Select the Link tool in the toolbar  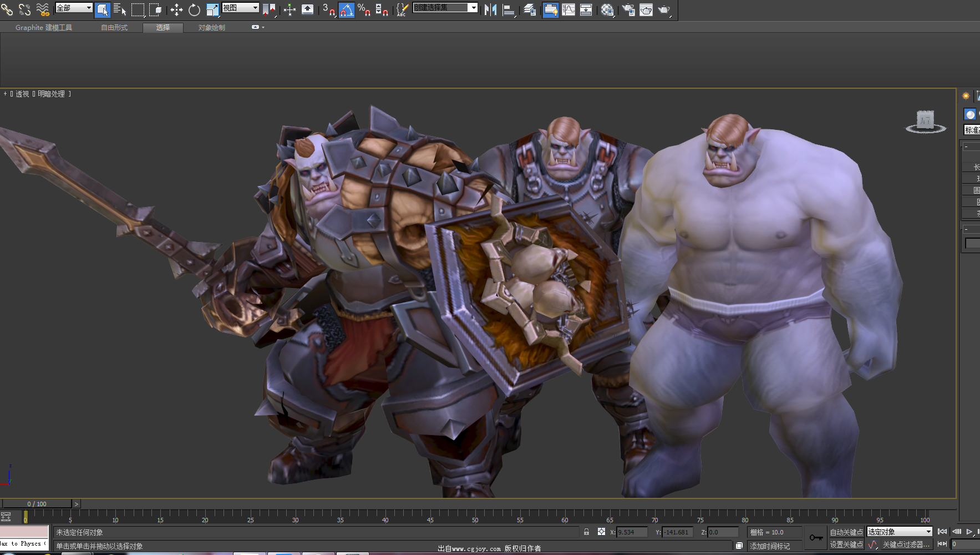7,9
